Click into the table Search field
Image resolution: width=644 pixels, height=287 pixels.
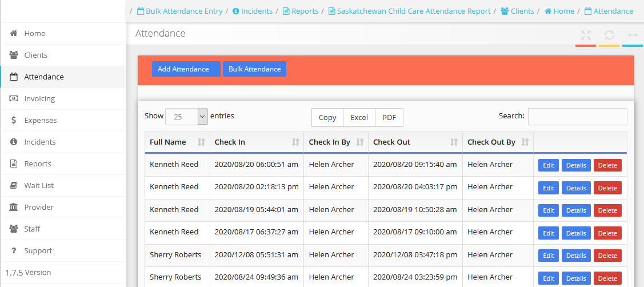577,117
